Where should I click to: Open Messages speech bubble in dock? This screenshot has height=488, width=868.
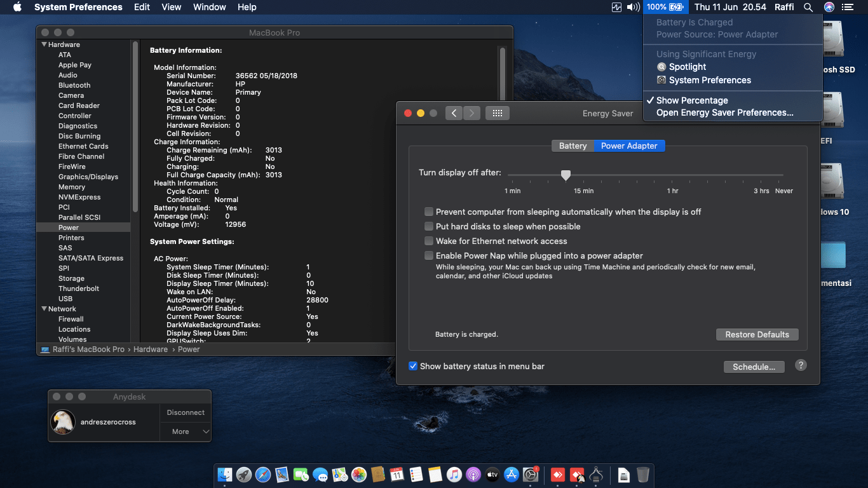(320, 475)
